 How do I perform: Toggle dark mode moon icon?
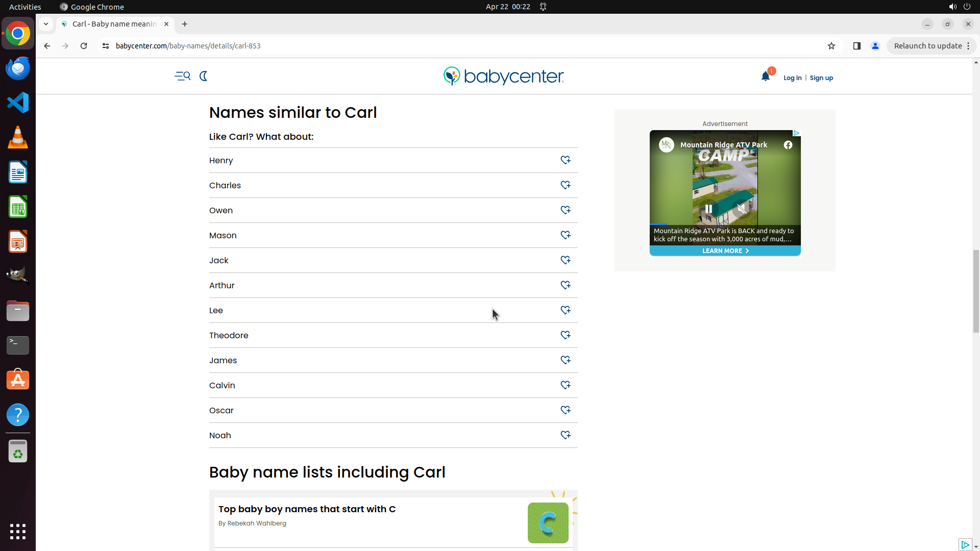[x=203, y=76]
